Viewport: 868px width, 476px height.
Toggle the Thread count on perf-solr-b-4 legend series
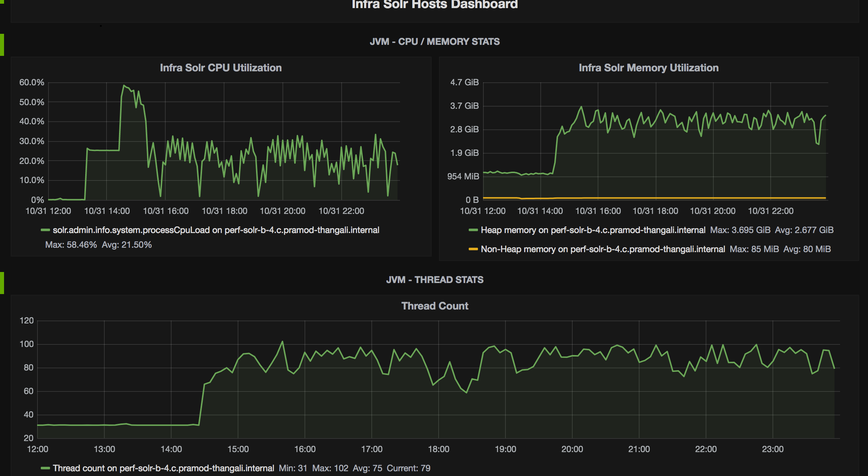click(x=163, y=468)
